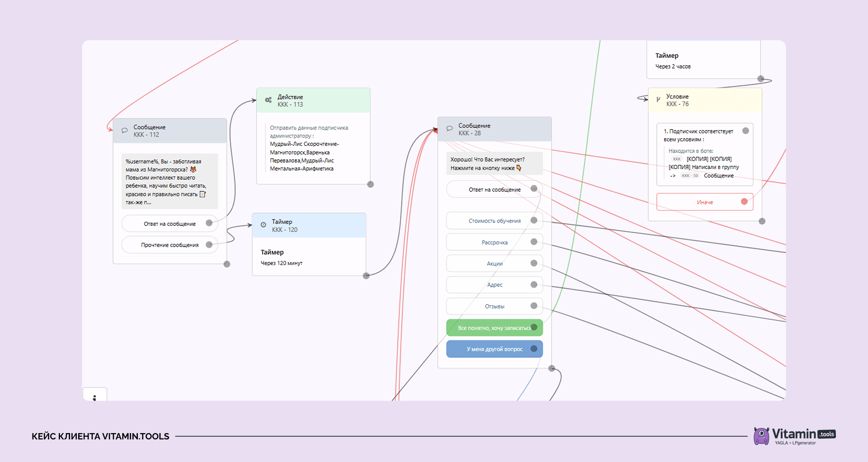Click the speech bubble icon of KKK - 112
Viewport: 868px width, 462px height.
click(x=124, y=131)
